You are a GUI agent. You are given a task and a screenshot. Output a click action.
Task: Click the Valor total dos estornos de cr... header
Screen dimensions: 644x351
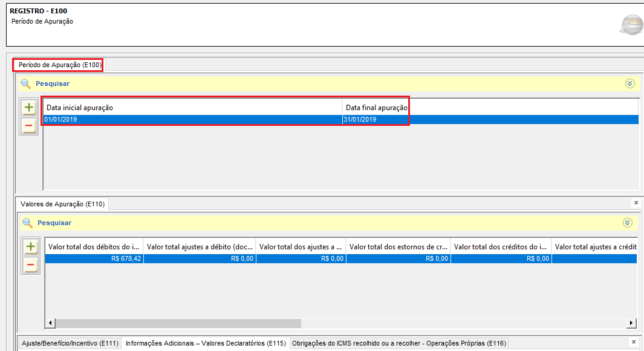tap(398, 247)
